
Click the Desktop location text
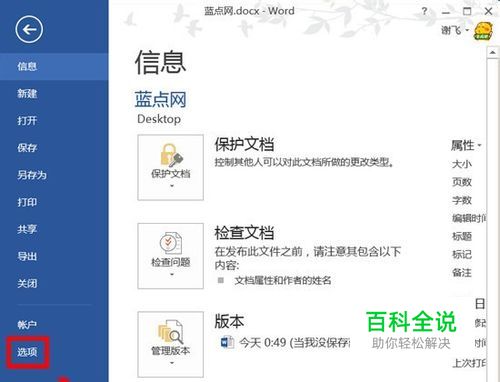tap(159, 119)
